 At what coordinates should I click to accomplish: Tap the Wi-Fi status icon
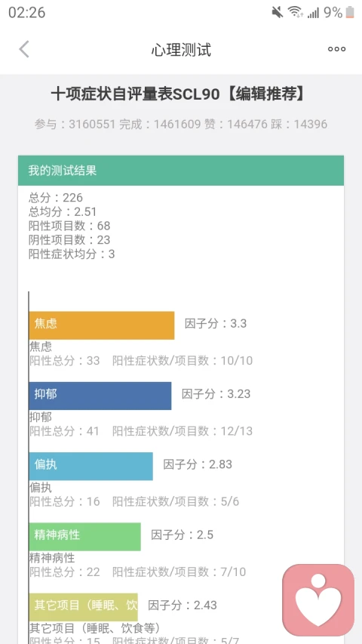click(296, 12)
